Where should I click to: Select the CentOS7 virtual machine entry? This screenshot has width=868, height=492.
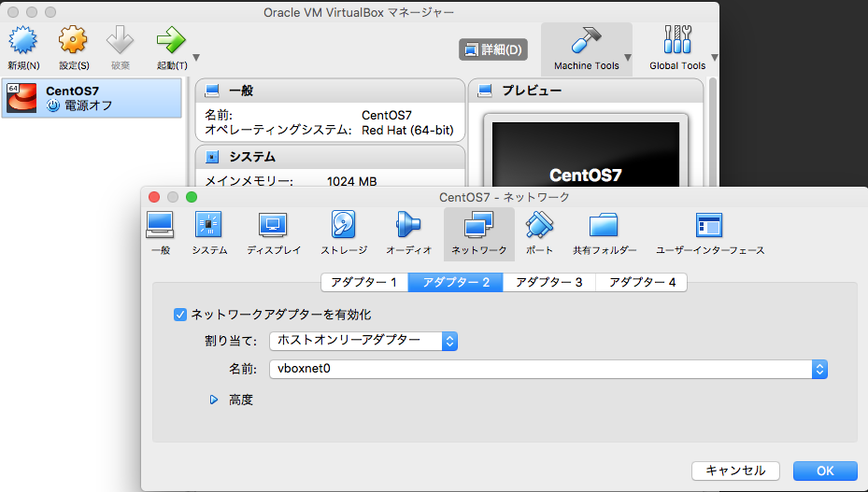tap(92, 98)
